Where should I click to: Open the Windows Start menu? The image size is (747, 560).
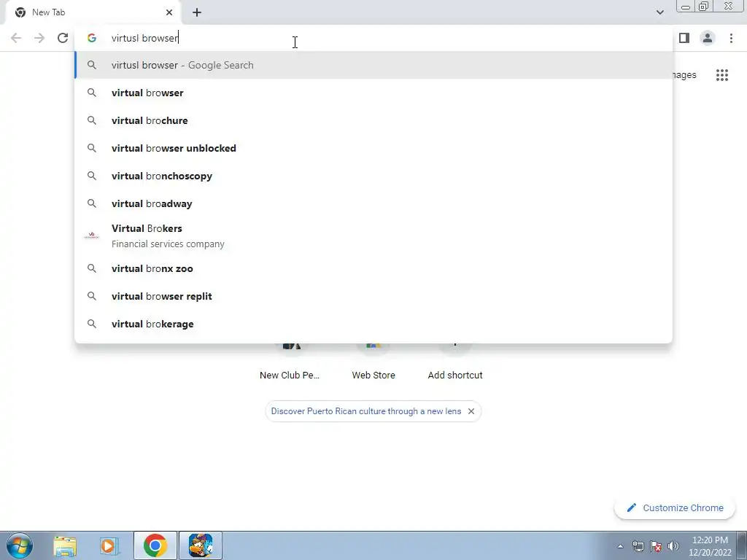click(20, 545)
